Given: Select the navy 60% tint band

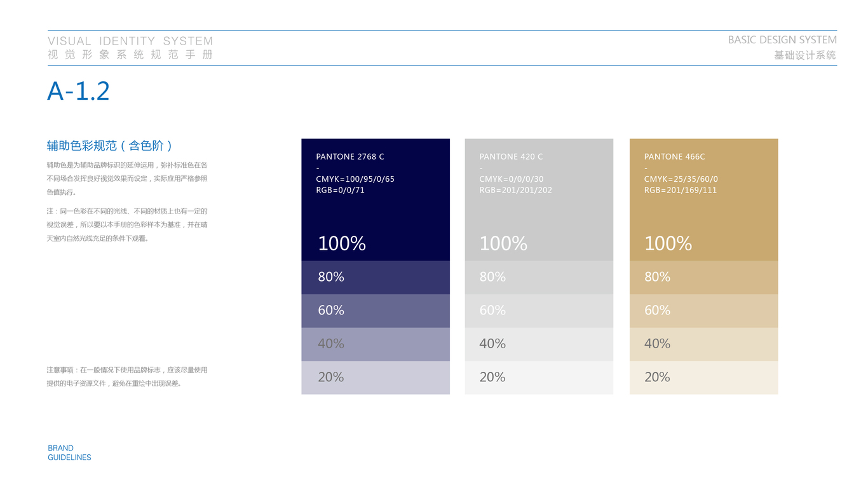Looking at the screenshot, I should pyautogui.click(x=376, y=311).
